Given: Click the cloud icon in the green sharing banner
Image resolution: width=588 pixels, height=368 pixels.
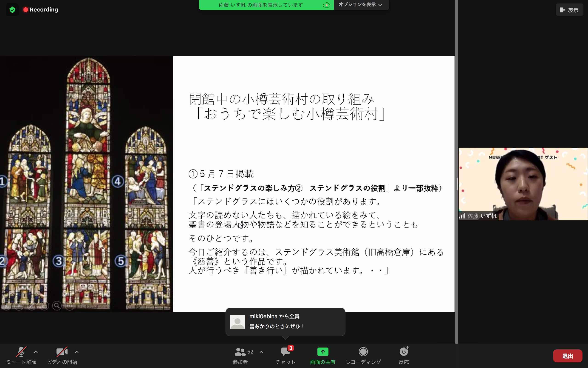Looking at the screenshot, I should 326,5.
